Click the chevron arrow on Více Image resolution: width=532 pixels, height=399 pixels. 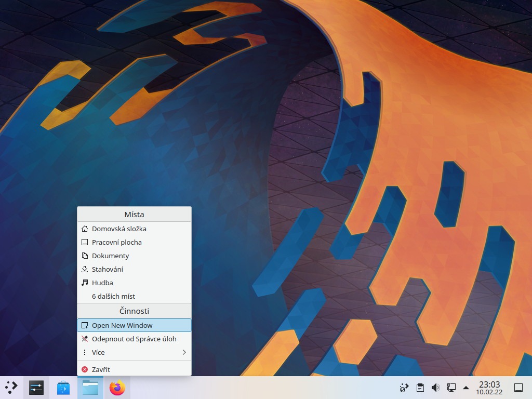(x=184, y=352)
